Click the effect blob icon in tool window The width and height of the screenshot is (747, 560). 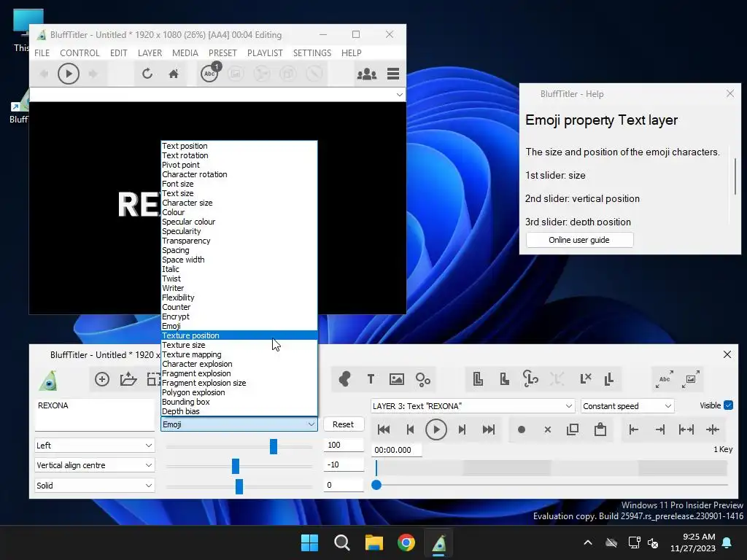coord(344,379)
